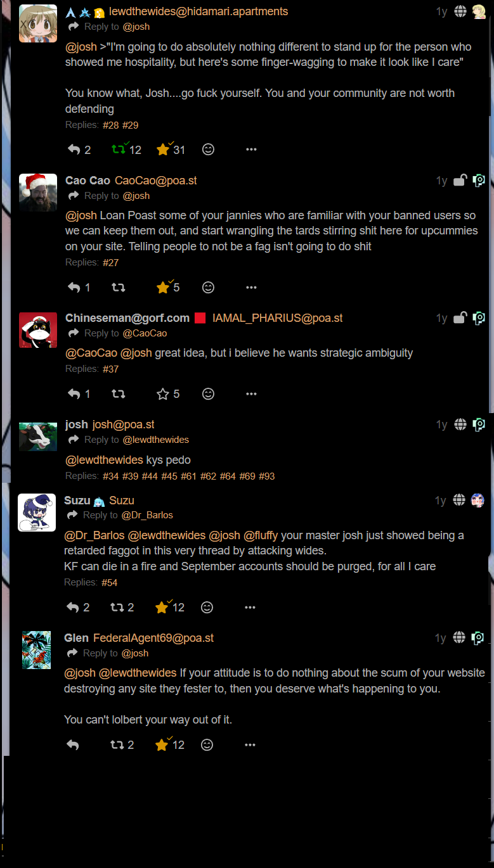Screen dimensions: 494x868
Task: Open more options on Glen's post
Action: pos(250,745)
